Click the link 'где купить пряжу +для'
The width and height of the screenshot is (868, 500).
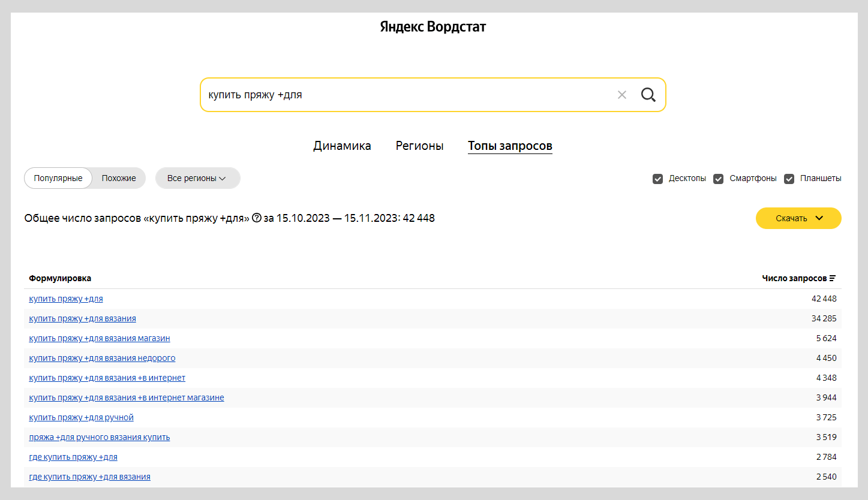[73, 457]
